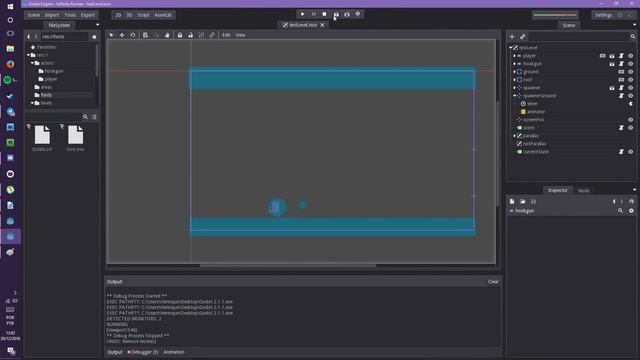Image resolution: width=640 pixels, height=360 pixels.
Task: Toggle visibility of the screenPos node
Action: pyautogui.click(x=631, y=120)
